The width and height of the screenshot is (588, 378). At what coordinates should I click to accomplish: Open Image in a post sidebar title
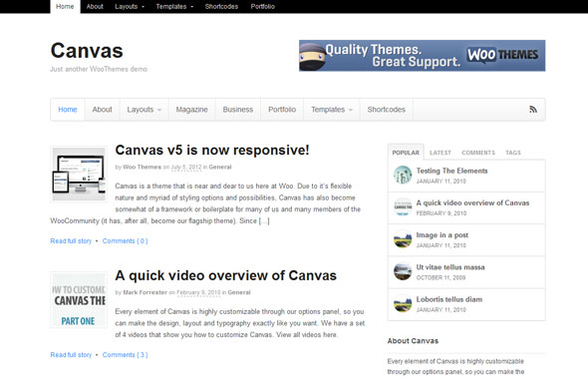coord(442,235)
